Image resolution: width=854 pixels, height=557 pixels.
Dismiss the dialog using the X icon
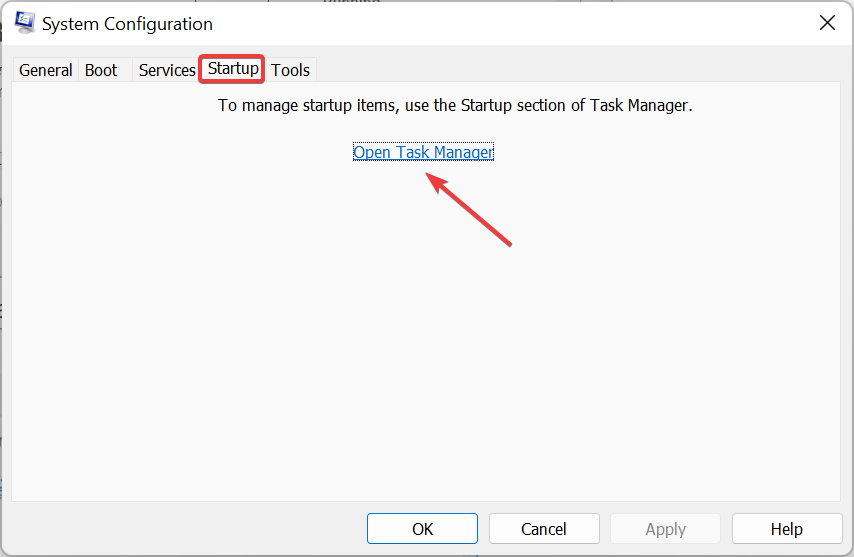click(827, 23)
